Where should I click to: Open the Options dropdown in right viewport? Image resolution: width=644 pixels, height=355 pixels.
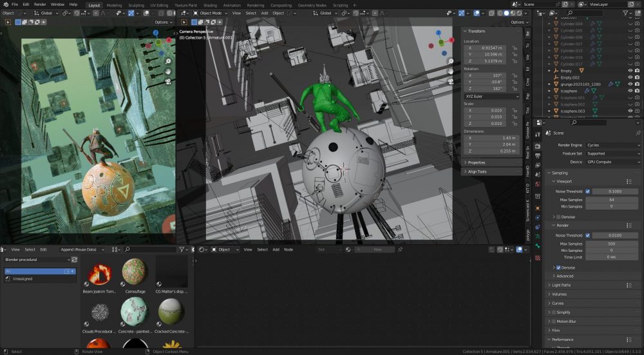[519, 22]
